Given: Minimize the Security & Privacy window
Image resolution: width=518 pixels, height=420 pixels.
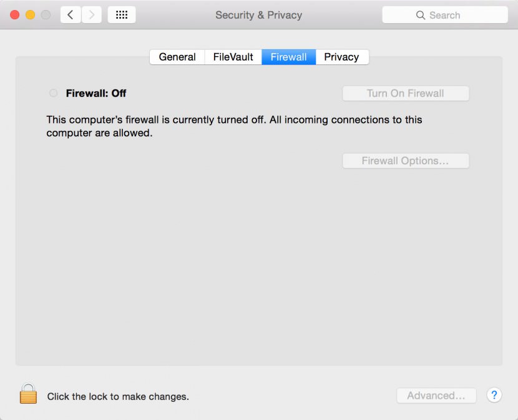Looking at the screenshot, I should click(x=29, y=14).
